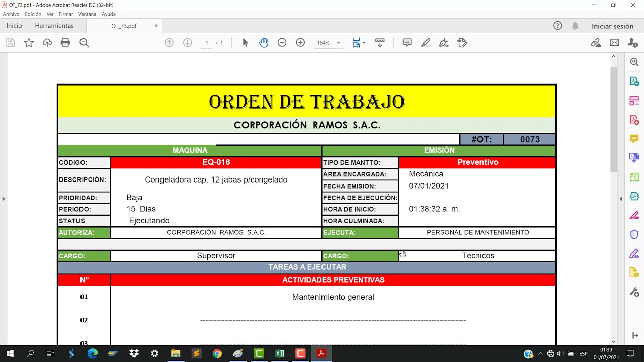Zoom out with the minus button
This screenshot has height=362, width=644.
282,43
